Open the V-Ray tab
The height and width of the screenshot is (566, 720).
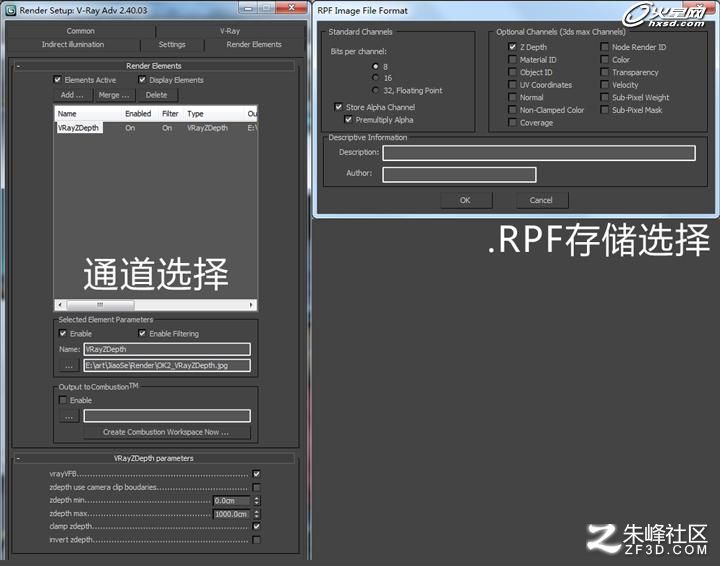(x=230, y=31)
